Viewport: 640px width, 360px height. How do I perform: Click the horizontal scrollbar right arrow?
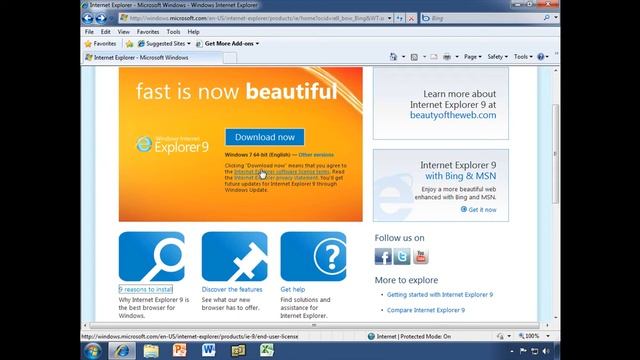tap(547, 325)
